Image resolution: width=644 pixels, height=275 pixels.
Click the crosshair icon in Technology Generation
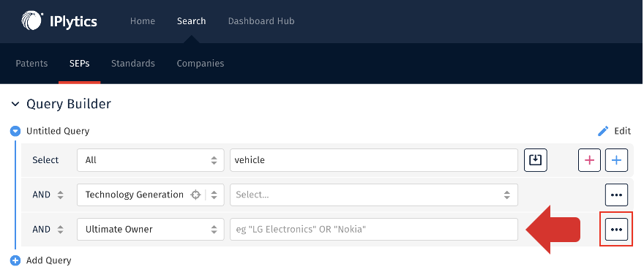(195, 195)
